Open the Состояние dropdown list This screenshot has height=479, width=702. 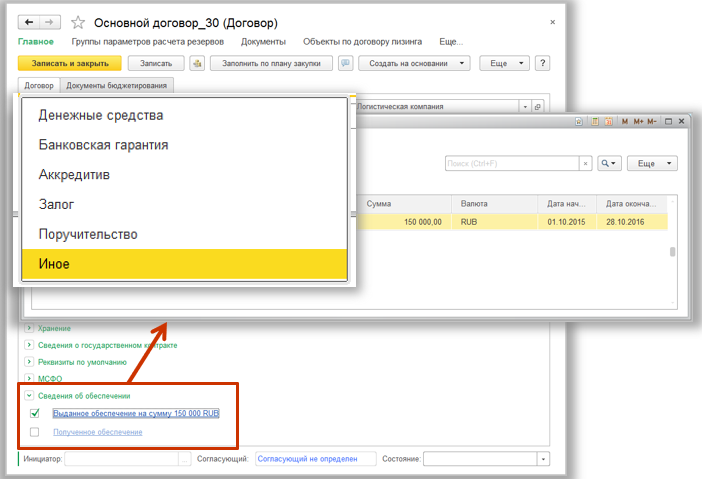(543, 459)
